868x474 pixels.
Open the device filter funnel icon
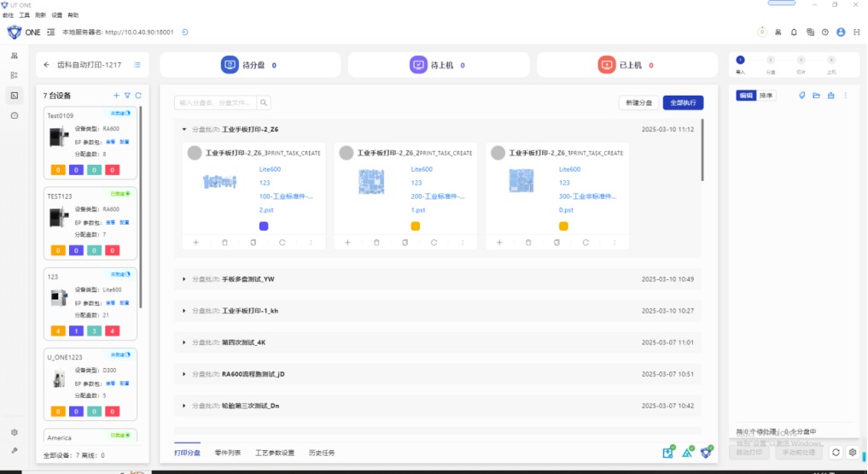pyautogui.click(x=127, y=96)
